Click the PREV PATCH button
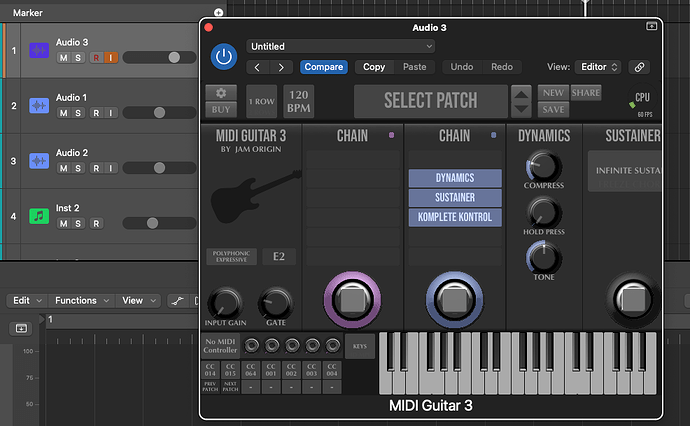This screenshot has width=690, height=426. [210, 387]
